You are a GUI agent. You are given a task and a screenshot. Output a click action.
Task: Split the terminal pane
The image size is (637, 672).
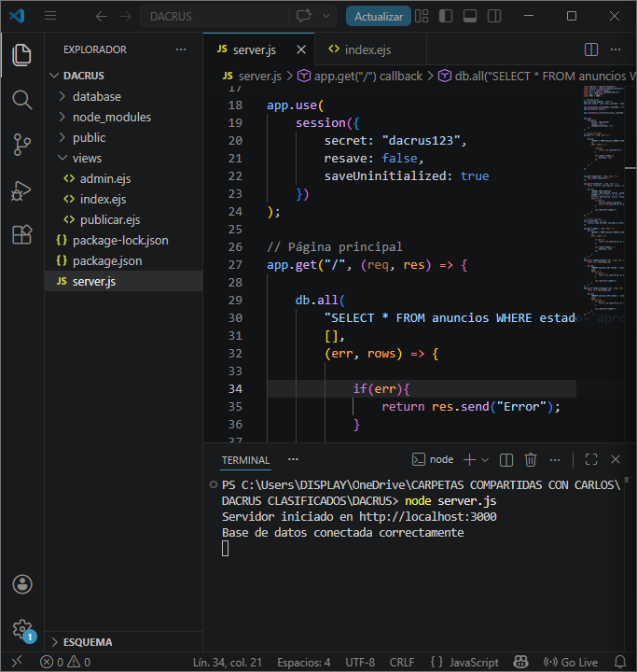point(505,460)
